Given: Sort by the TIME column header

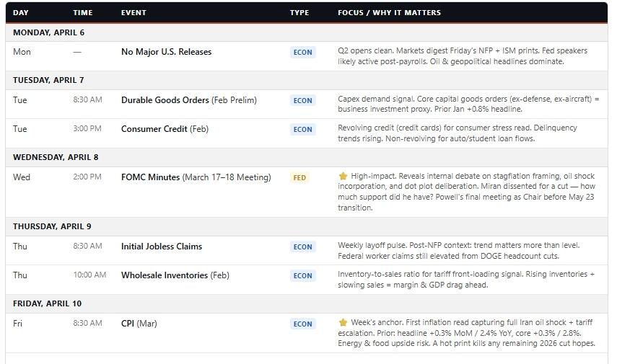Looking at the screenshot, I should pos(83,12).
